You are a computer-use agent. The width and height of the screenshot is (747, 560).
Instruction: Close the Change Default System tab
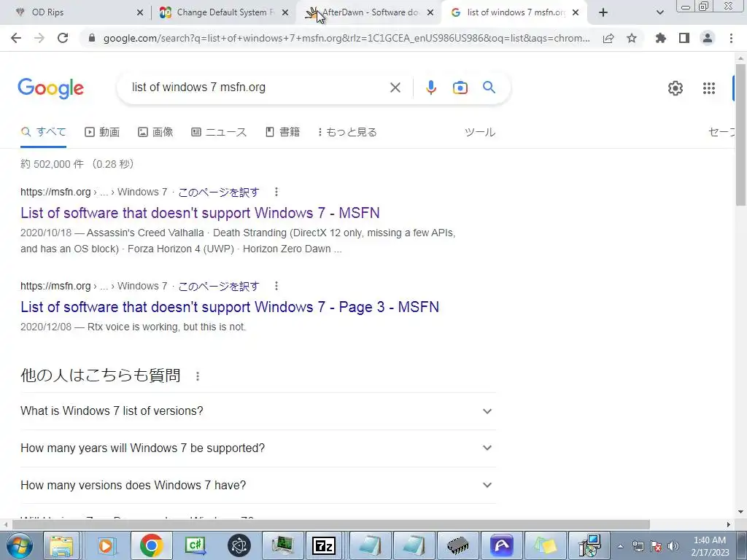(x=285, y=12)
